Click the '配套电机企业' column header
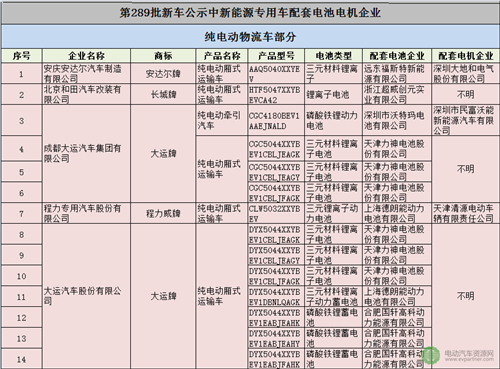 click(x=465, y=56)
